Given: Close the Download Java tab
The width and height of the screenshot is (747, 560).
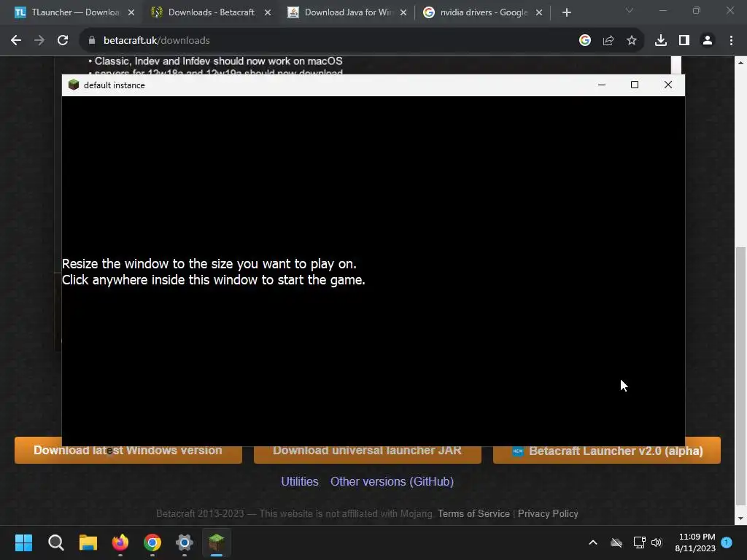Looking at the screenshot, I should point(403,13).
